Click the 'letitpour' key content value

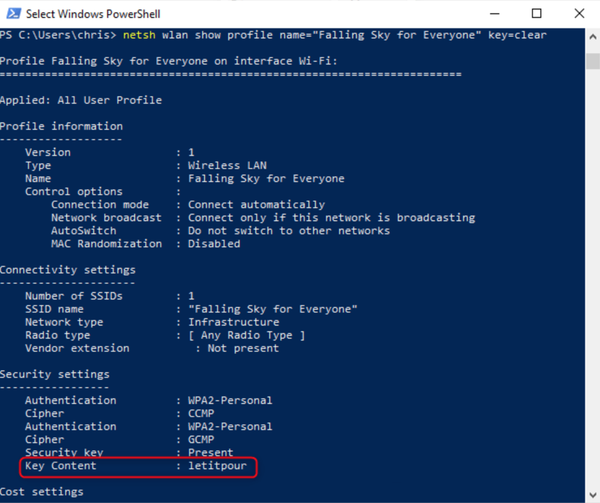pos(216,466)
